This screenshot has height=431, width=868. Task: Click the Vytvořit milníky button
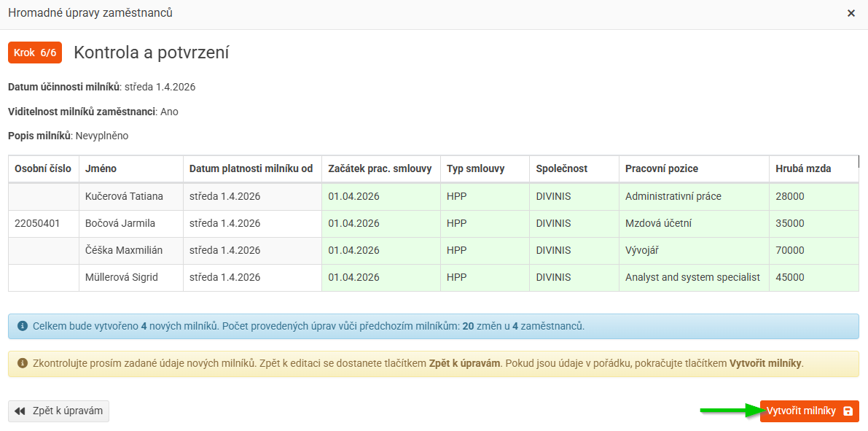pos(801,411)
